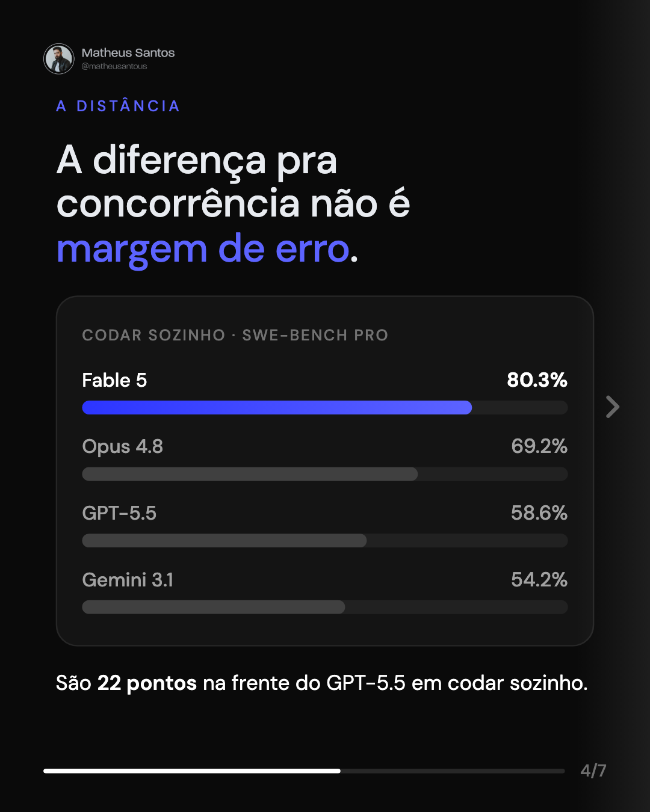The height and width of the screenshot is (812, 650).
Task: Click the next slide chevron arrow
Action: pyautogui.click(x=613, y=407)
